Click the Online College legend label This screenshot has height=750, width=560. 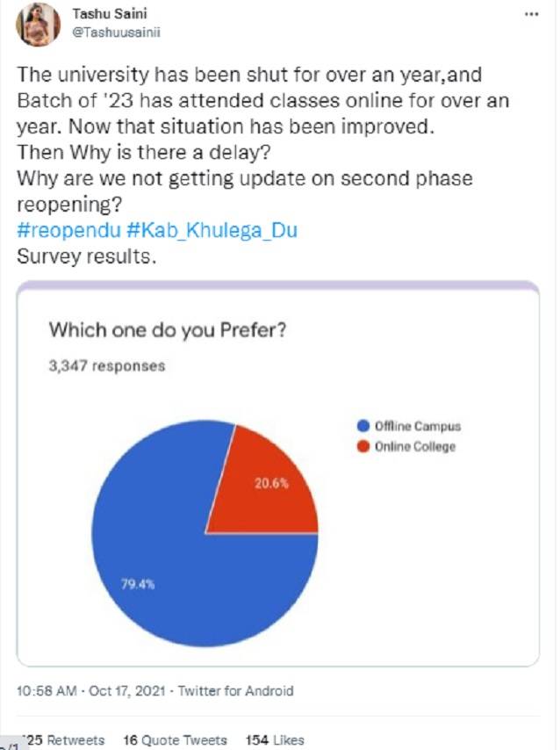click(415, 446)
